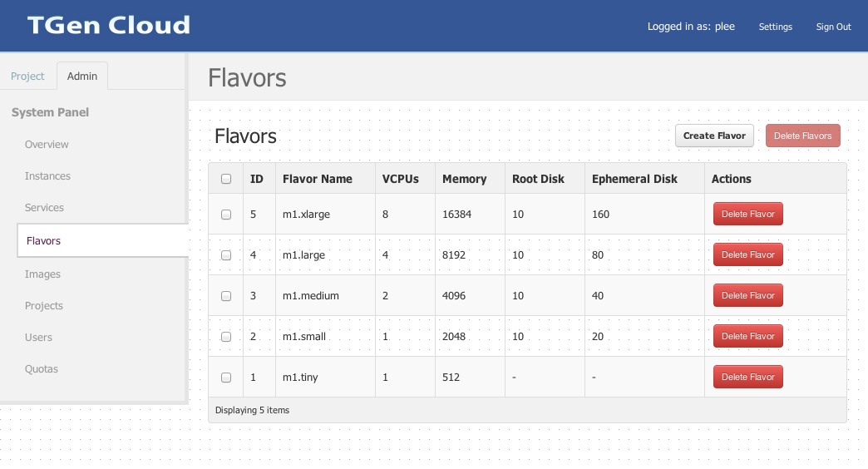Image resolution: width=868 pixels, height=469 pixels.
Task: Open the Services sidebar page
Action: click(44, 208)
